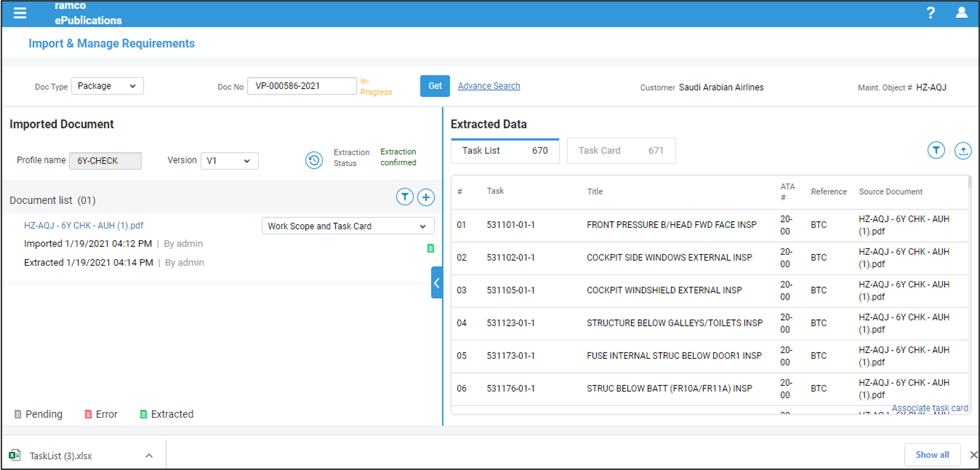Click the export upload icon in Extracted Data
The height and width of the screenshot is (470, 980).
click(963, 151)
